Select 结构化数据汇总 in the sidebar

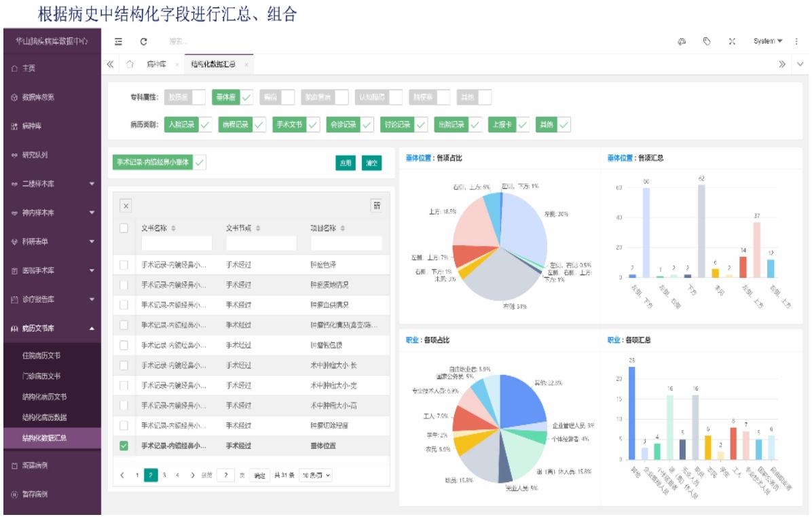[x=52, y=438]
